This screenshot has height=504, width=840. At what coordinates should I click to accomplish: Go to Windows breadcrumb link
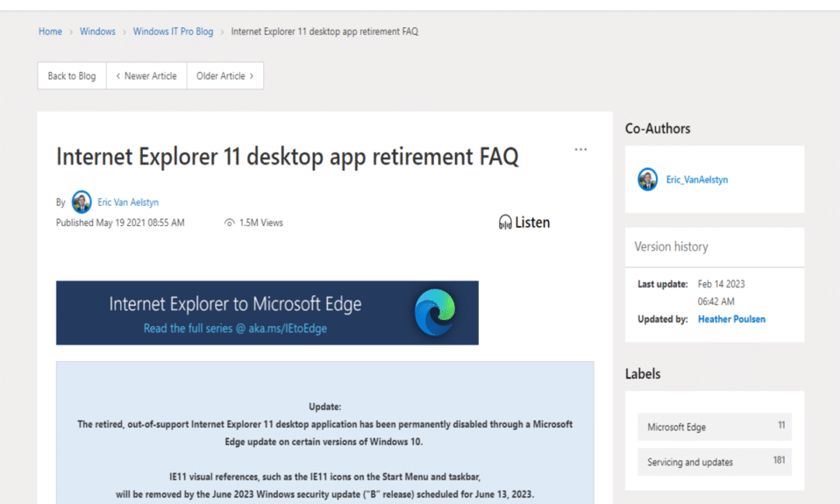tap(97, 32)
